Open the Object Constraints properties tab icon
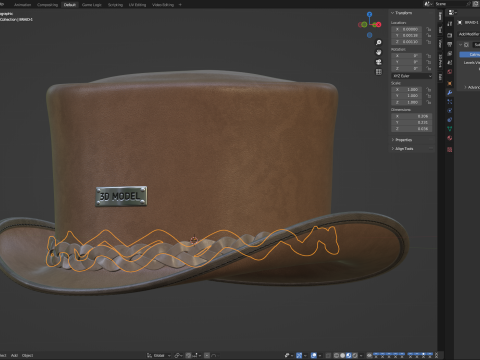Screen dimensions: 480x360 tap(450, 120)
